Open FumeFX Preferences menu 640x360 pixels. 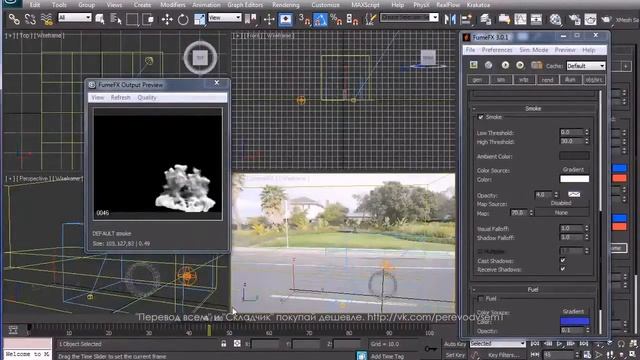(x=497, y=50)
